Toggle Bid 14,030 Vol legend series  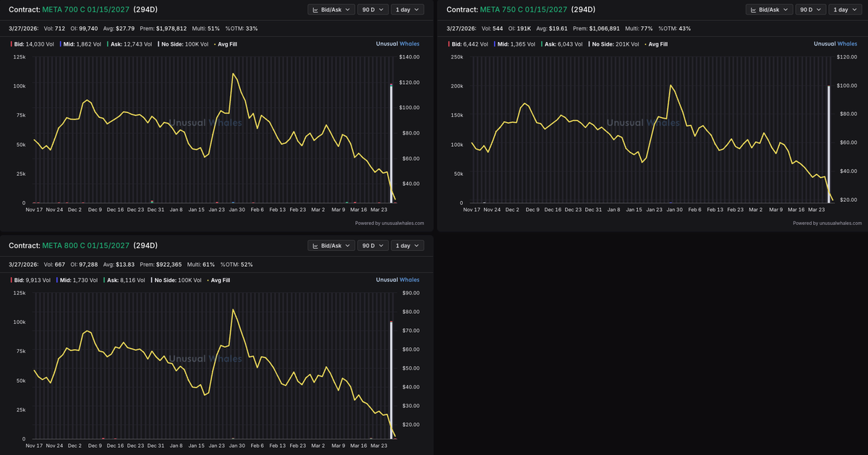[x=32, y=44]
